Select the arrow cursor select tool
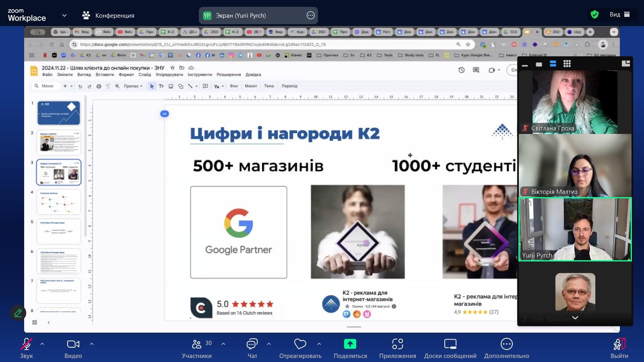 click(x=152, y=86)
